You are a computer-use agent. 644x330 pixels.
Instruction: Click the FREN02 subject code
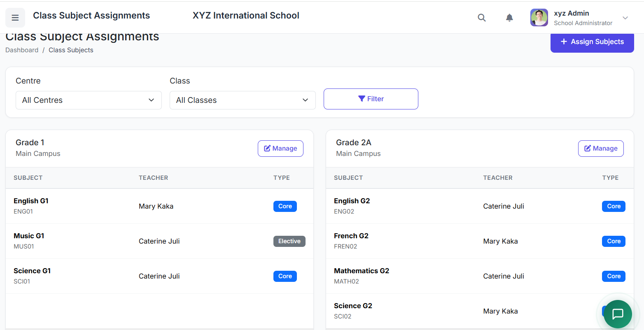345,246
